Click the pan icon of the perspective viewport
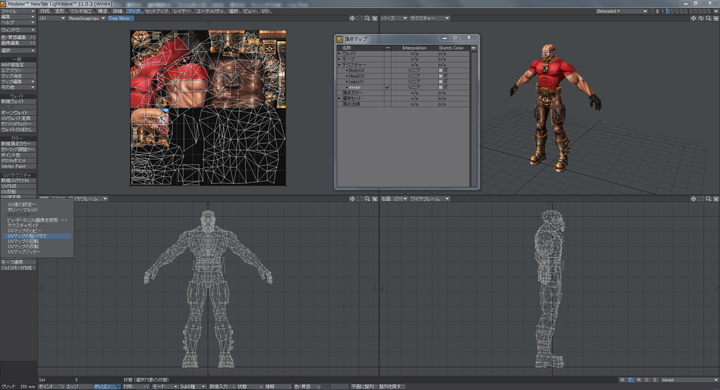The height and width of the screenshot is (390, 720). pos(693,18)
